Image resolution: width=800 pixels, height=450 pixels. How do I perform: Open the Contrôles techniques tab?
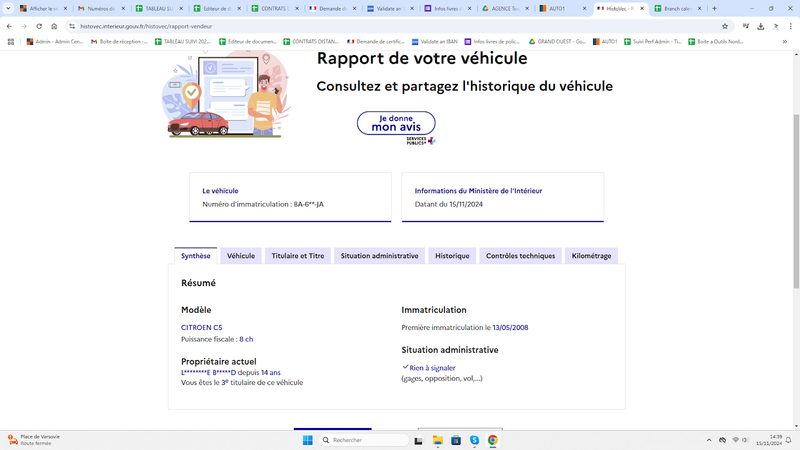click(520, 256)
